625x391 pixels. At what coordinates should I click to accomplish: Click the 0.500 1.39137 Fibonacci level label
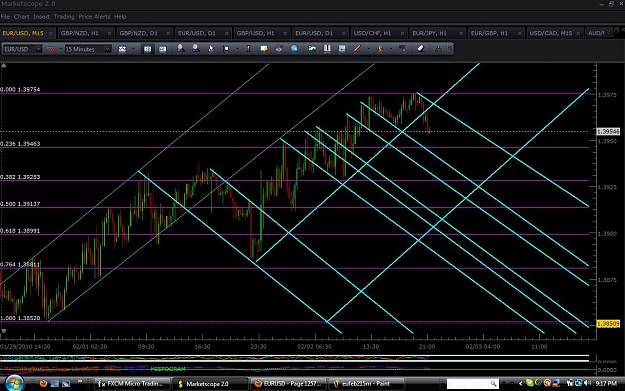(x=20, y=204)
